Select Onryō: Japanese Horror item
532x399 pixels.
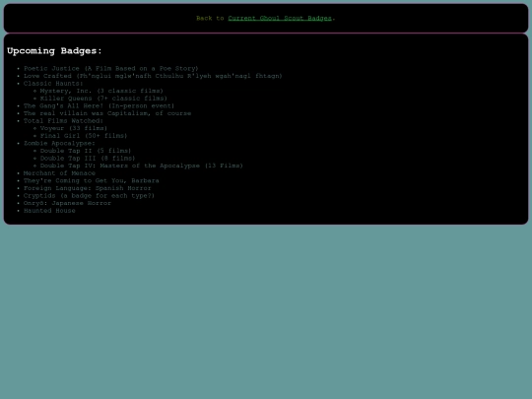pyautogui.click(x=67, y=203)
